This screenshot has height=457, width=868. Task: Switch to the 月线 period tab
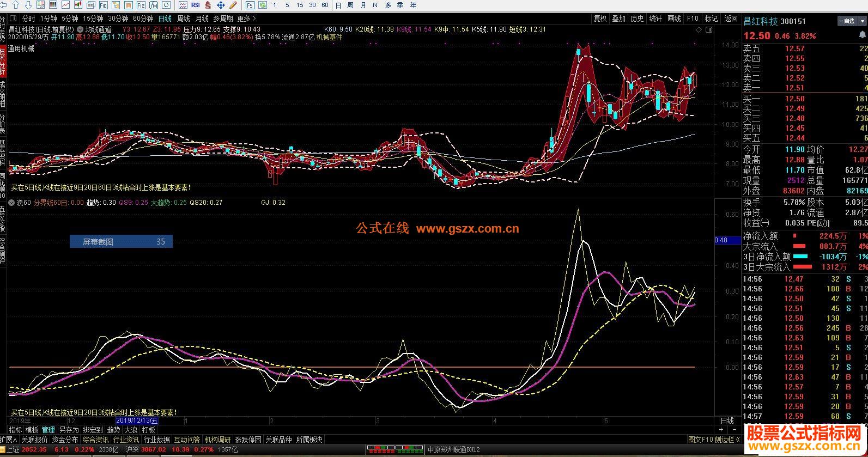pos(202,19)
